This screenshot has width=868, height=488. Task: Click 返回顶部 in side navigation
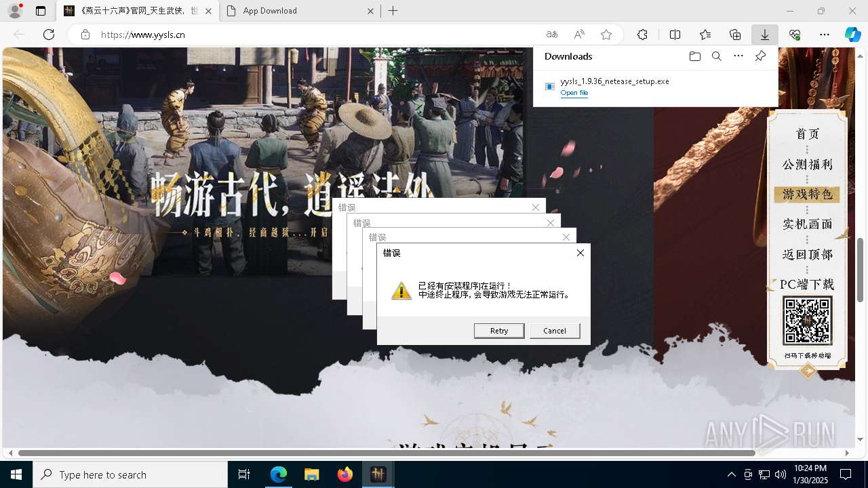[807, 255]
